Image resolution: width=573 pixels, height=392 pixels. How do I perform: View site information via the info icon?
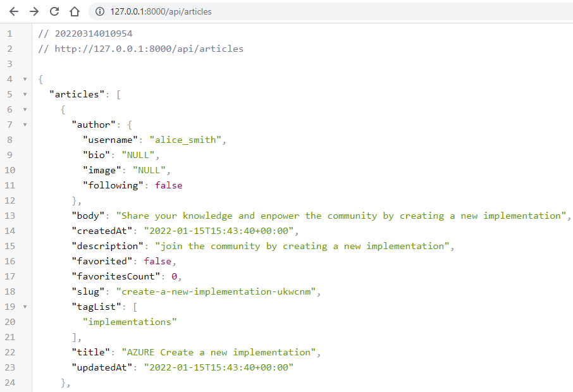coord(100,11)
